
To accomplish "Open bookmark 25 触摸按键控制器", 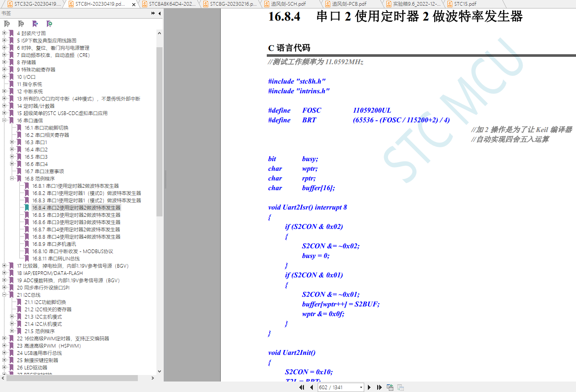I will (x=38, y=361).
